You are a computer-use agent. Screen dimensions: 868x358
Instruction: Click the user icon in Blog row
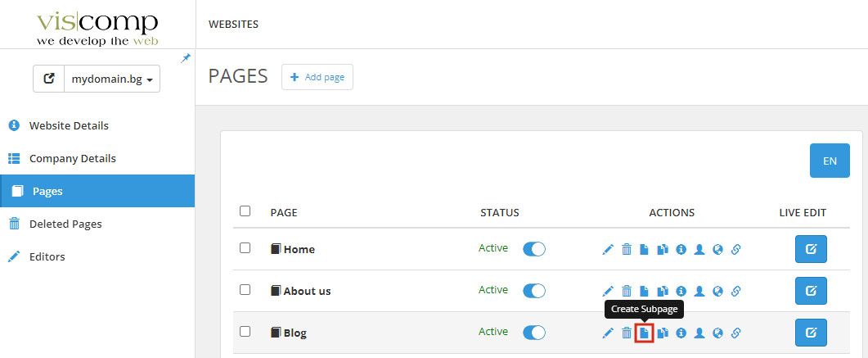[x=699, y=333]
